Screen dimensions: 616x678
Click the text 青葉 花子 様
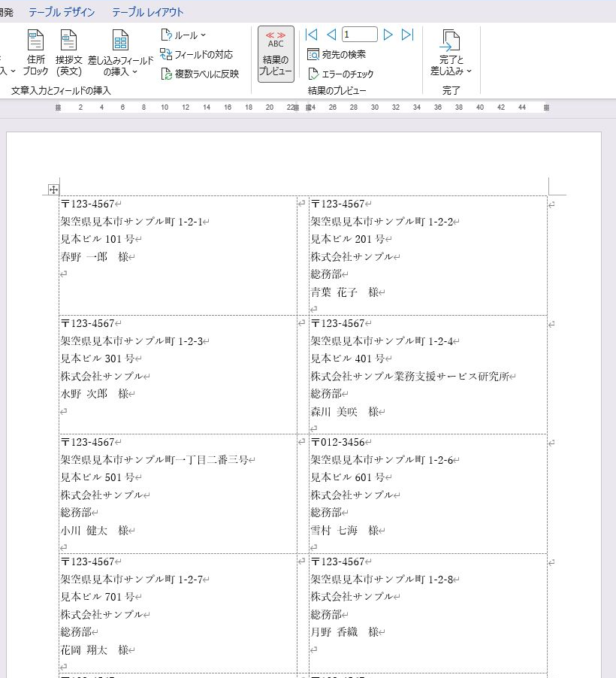(345, 292)
